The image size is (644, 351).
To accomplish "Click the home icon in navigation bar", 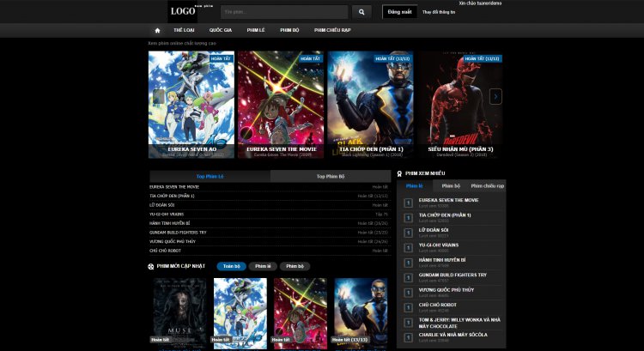I will coord(157,30).
